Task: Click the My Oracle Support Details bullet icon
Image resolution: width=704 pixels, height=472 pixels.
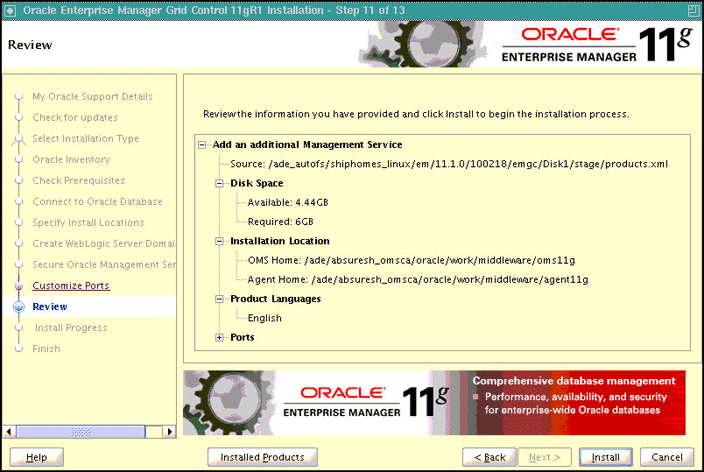Action: pyautogui.click(x=19, y=96)
